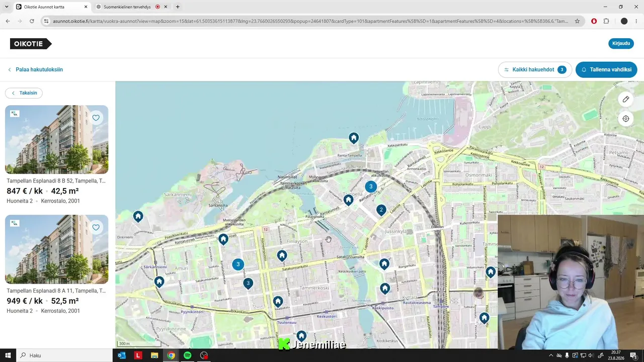
Task: Open the notification center
Action: (x=633, y=355)
